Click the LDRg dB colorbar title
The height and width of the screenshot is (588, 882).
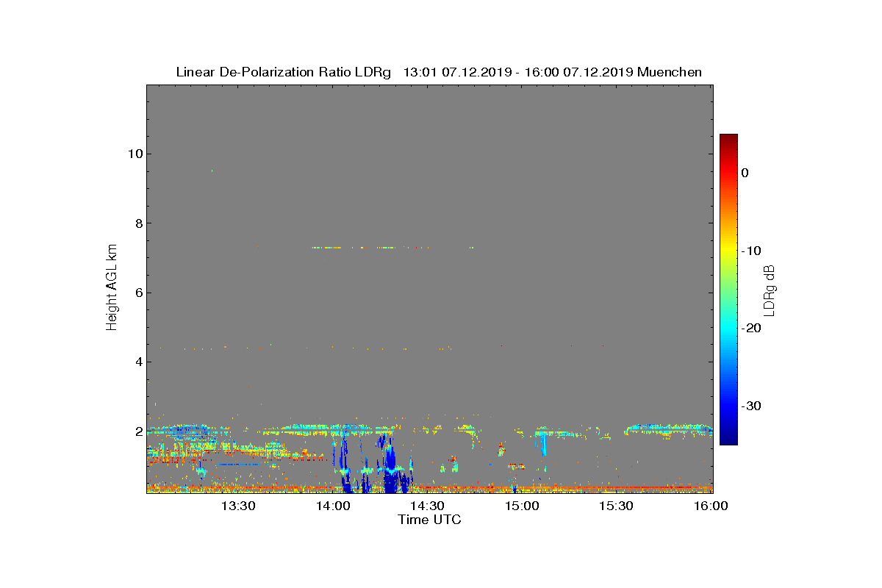tap(769, 290)
